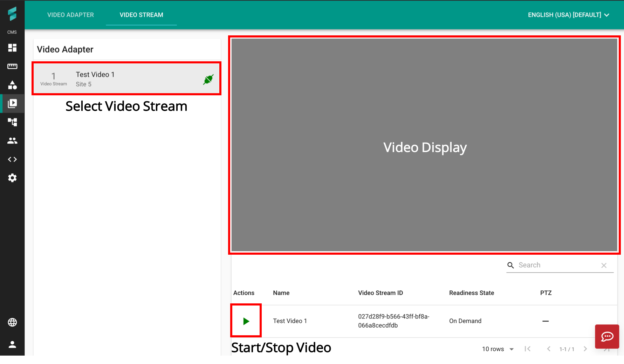624x364 pixels.
Task: Open the CMS logo home icon
Action: [12, 14]
